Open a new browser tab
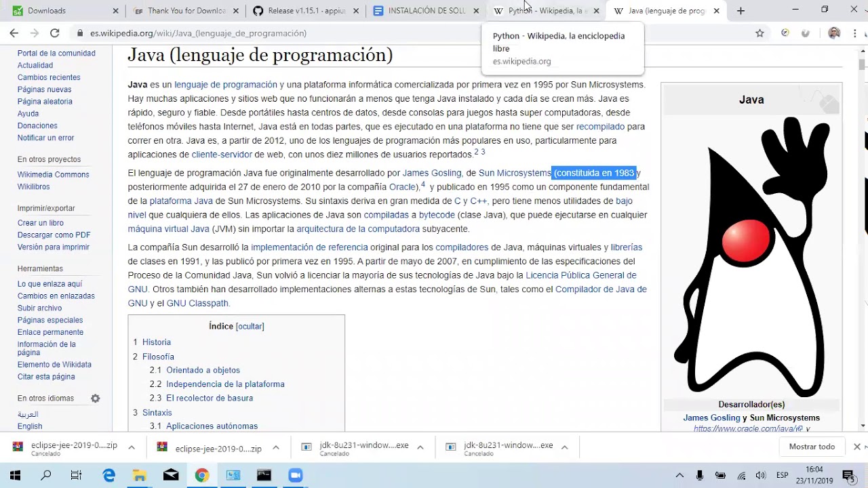The height and width of the screenshot is (488, 868). (741, 11)
